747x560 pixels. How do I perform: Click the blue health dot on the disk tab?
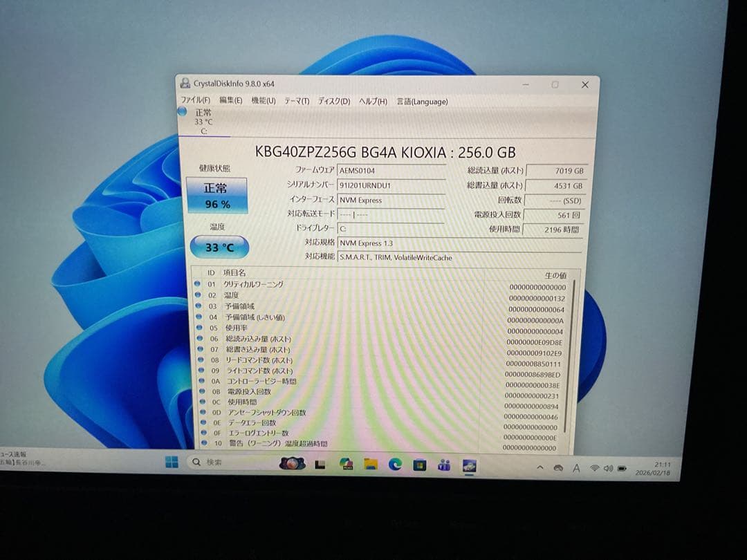(182, 112)
